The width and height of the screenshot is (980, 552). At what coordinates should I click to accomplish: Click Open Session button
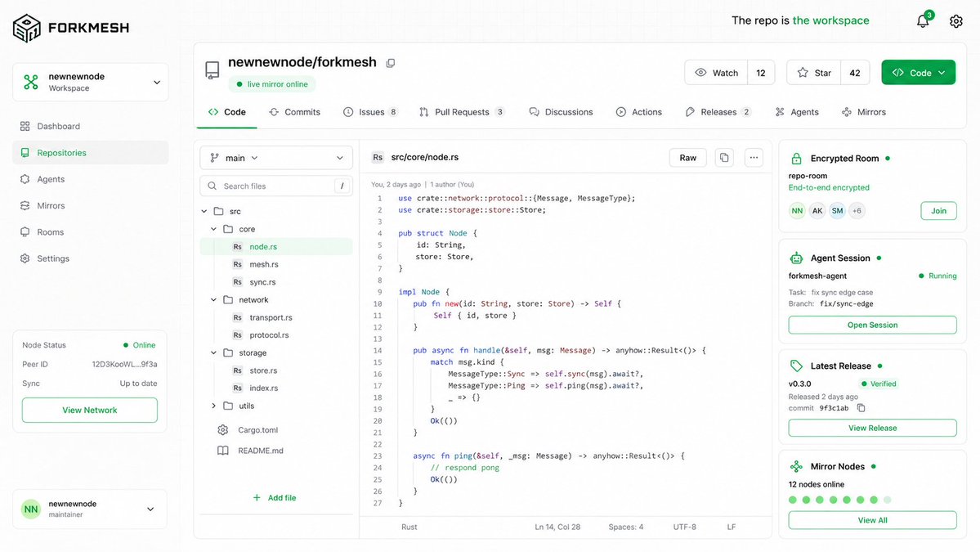872,325
